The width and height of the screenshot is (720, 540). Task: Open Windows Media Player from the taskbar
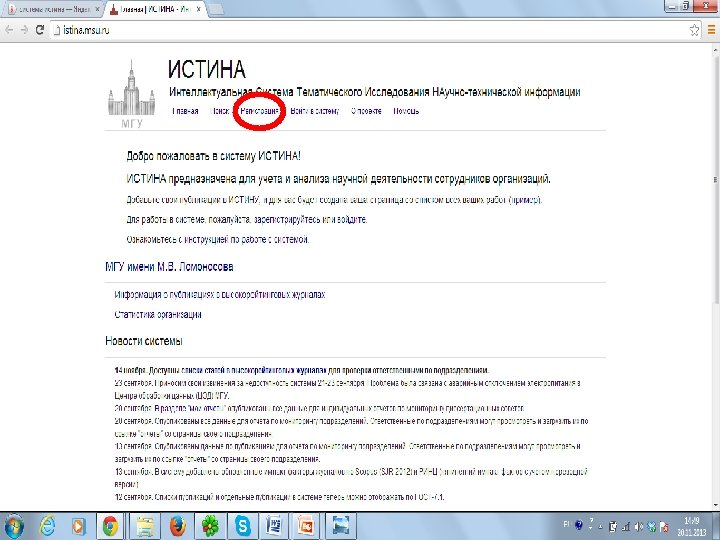[79, 526]
